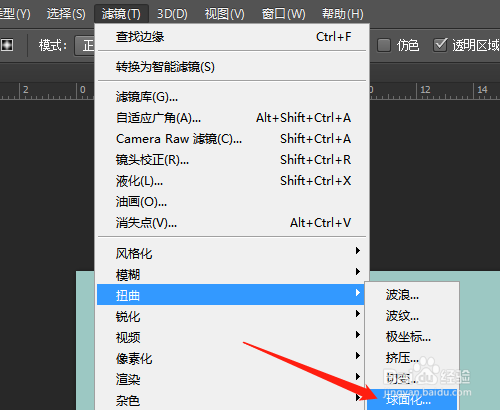Screen dimensions: 500x410
Task: Expand the 模糊 submenu
Action: click(233, 274)
